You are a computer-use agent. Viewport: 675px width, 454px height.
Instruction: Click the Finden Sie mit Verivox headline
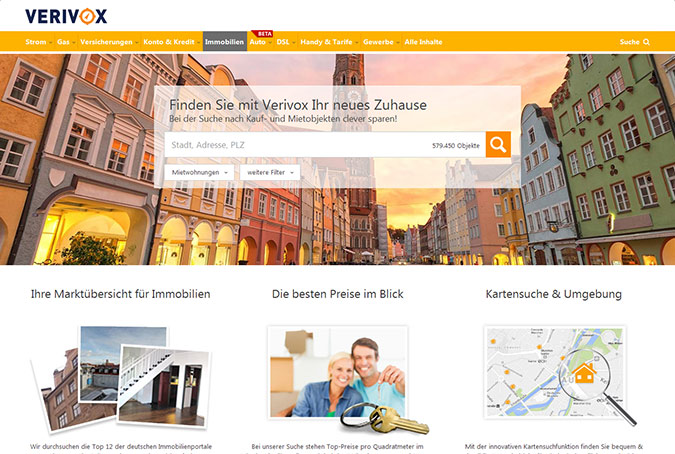[x=298, y=105]
